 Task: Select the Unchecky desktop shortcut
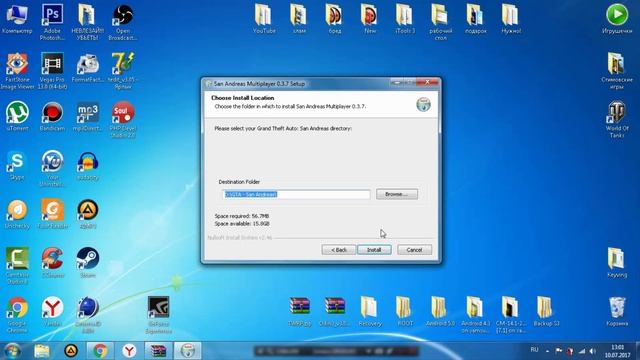point(17,214)
